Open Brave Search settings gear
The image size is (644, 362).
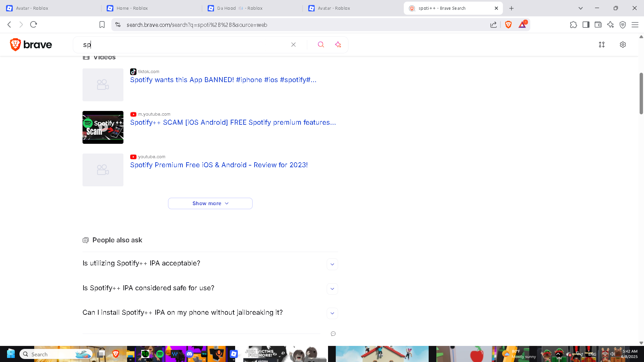pos(623,45)
